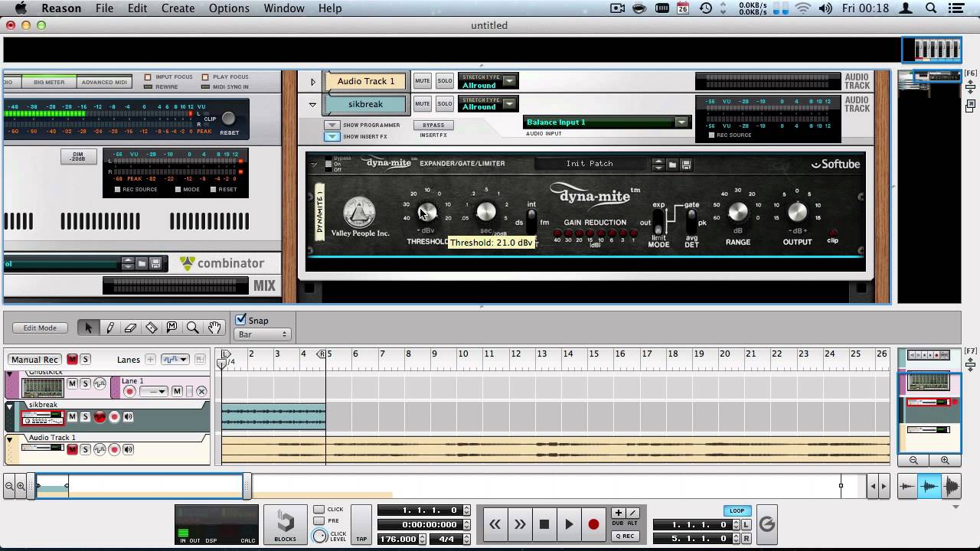Click the Bypass insert FX button

[x=433, y=125]
